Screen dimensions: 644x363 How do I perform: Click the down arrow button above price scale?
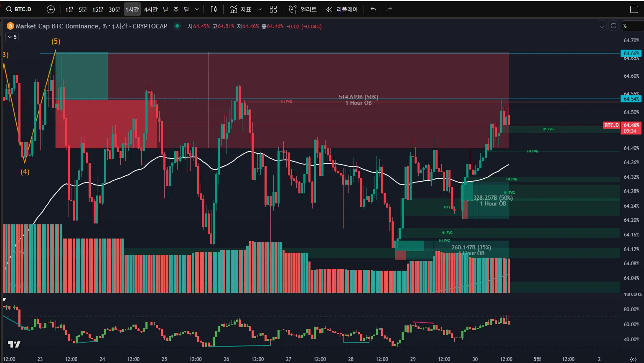point(602,26)
